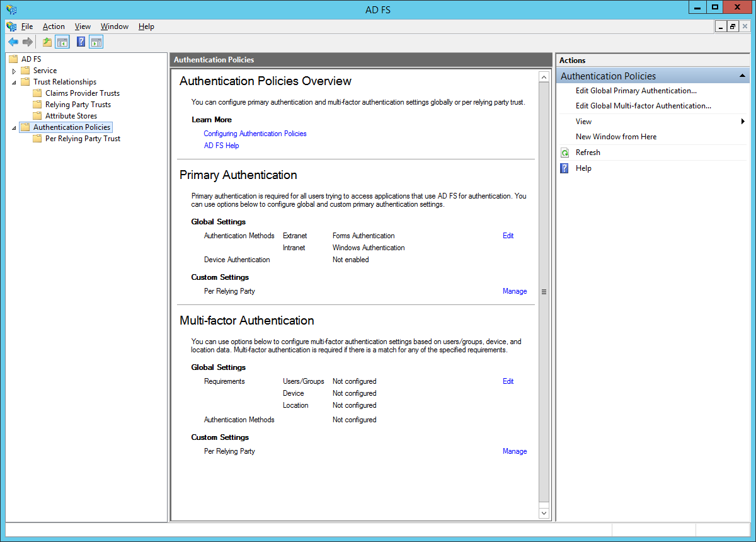Toggle the Show/Hide Action Pane button
756x542 pixels.
[96, 42]
